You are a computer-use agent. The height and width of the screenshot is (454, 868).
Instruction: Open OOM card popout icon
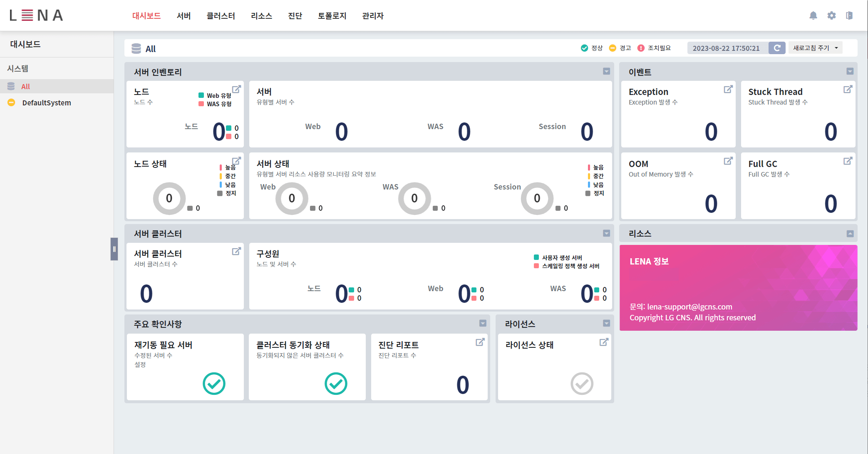coord(728,161)
